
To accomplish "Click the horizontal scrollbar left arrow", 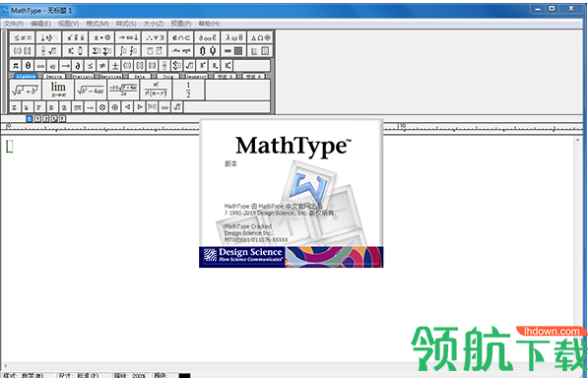I will point(5,365).
